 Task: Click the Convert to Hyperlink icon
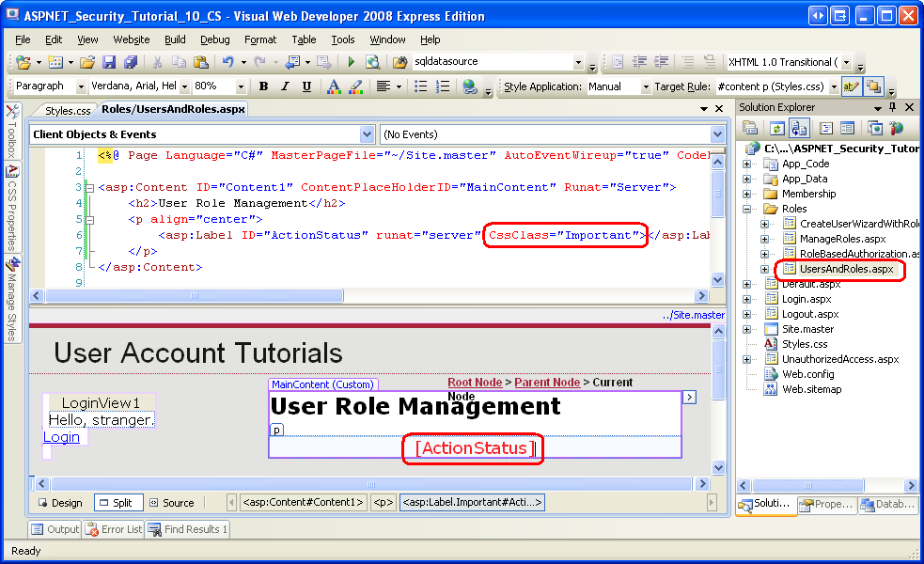click(x=470, y=86)
